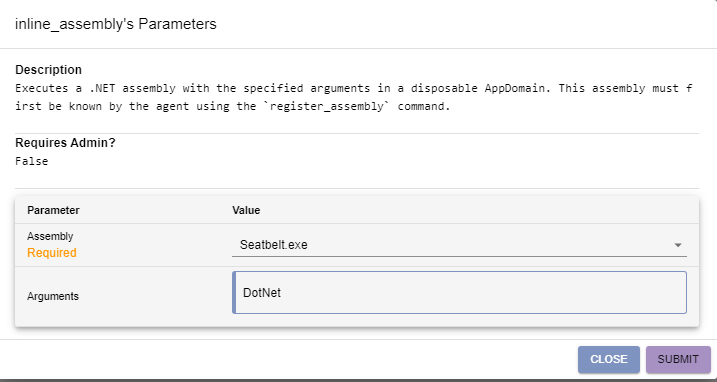Select the Parameter column header

53,210
